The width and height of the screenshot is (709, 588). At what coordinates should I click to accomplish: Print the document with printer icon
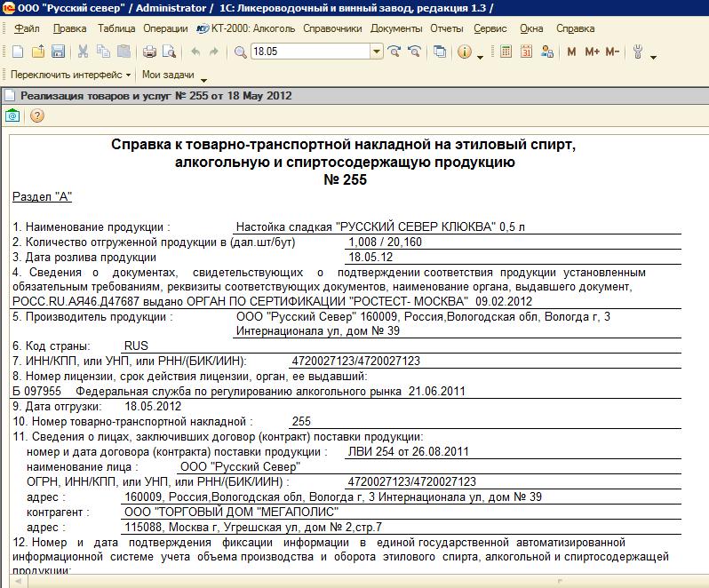click(149, 52)
